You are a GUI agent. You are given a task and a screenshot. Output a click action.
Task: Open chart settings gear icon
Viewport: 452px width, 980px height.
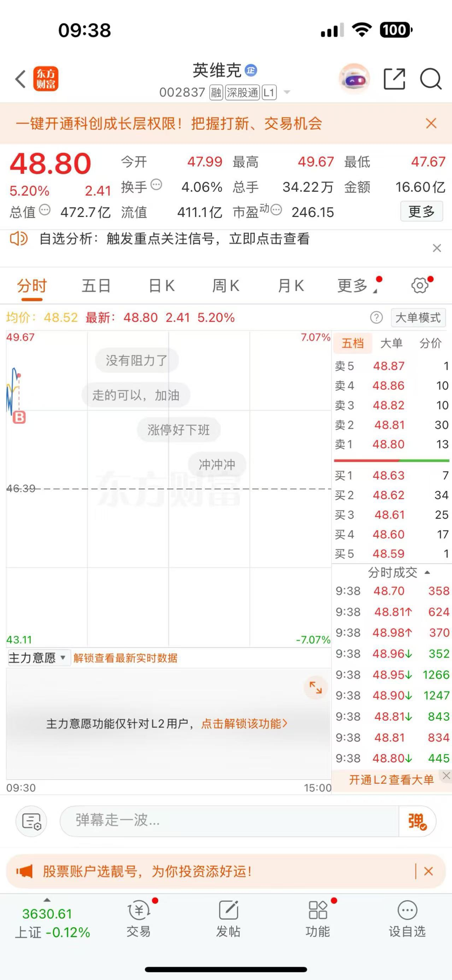click(x=420, y=285)
